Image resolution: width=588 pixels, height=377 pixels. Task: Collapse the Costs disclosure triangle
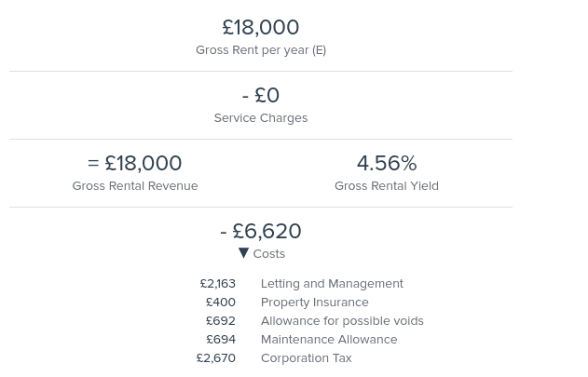243,253
